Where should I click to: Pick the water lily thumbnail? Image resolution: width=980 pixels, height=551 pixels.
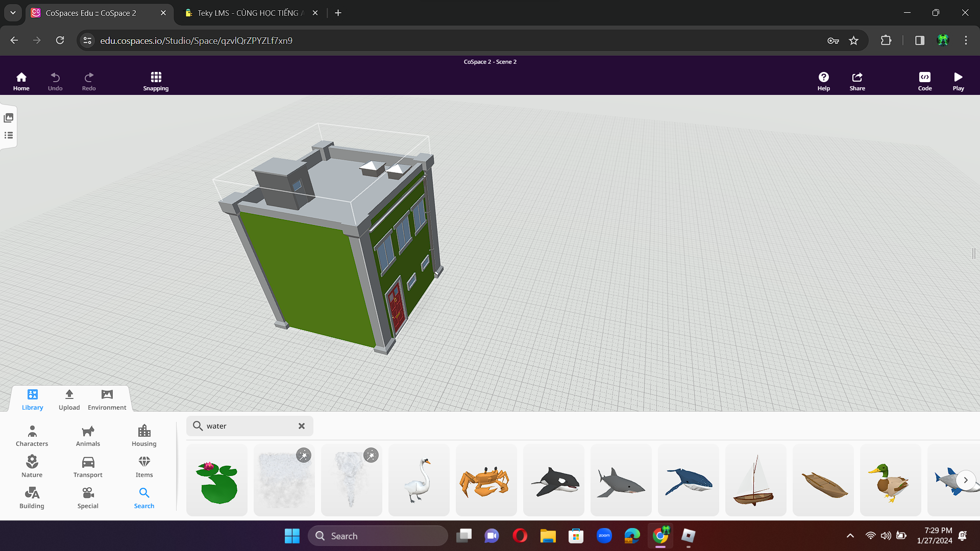tap(217, 480)
